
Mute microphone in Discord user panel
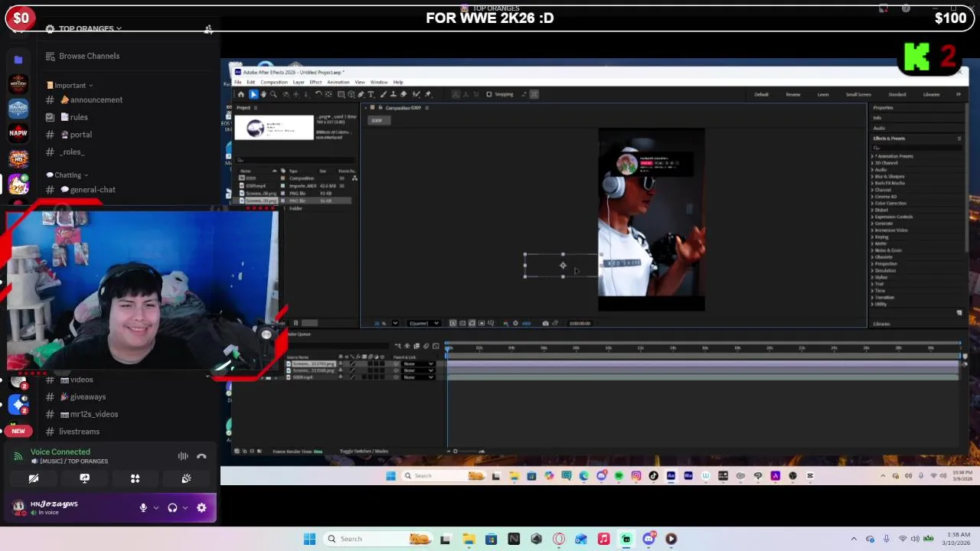[x=143, y=507]
